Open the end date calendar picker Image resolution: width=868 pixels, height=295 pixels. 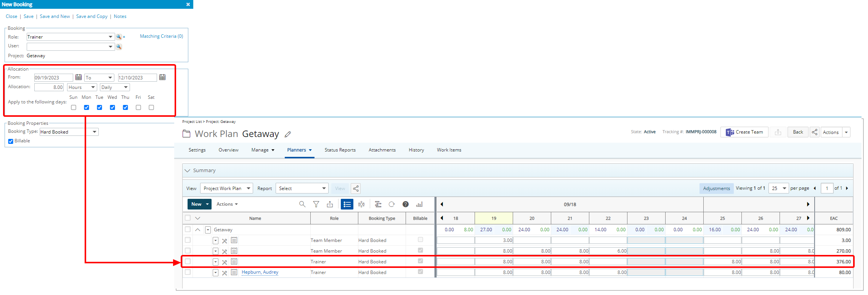(x=162, y=77)
